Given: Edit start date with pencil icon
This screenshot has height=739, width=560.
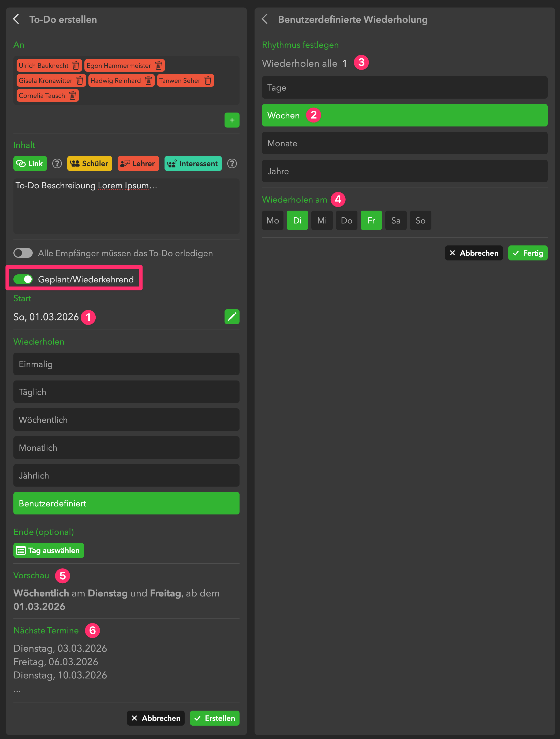Looking at the screenshot, I should tap(232, 317).
